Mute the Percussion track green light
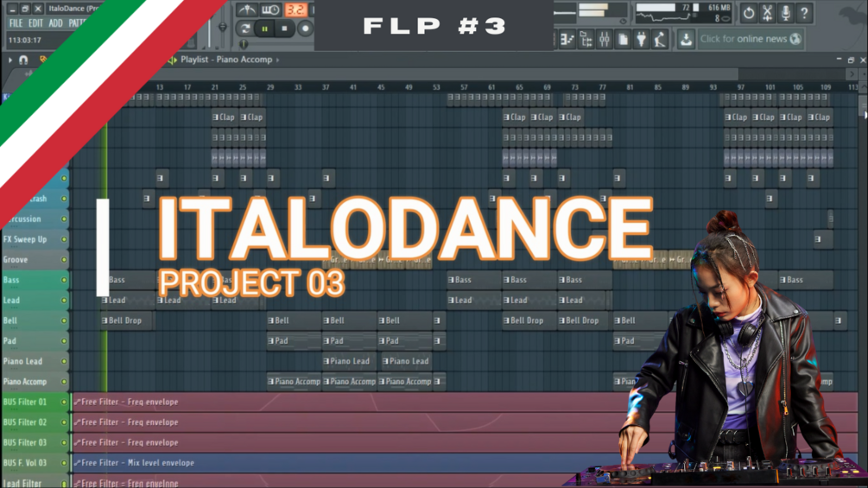The image size is (868, 488). (64, 219)
